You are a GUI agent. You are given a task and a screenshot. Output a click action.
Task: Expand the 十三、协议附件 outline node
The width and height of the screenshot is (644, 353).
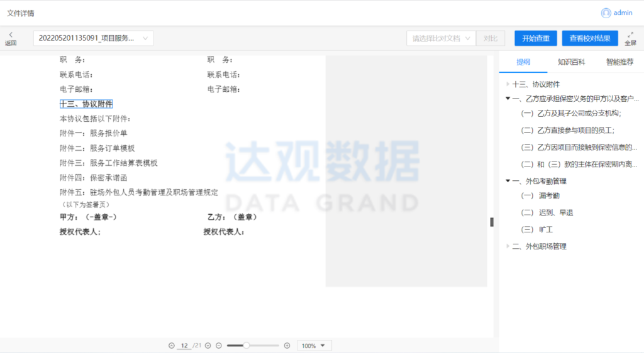click(508, 84)
